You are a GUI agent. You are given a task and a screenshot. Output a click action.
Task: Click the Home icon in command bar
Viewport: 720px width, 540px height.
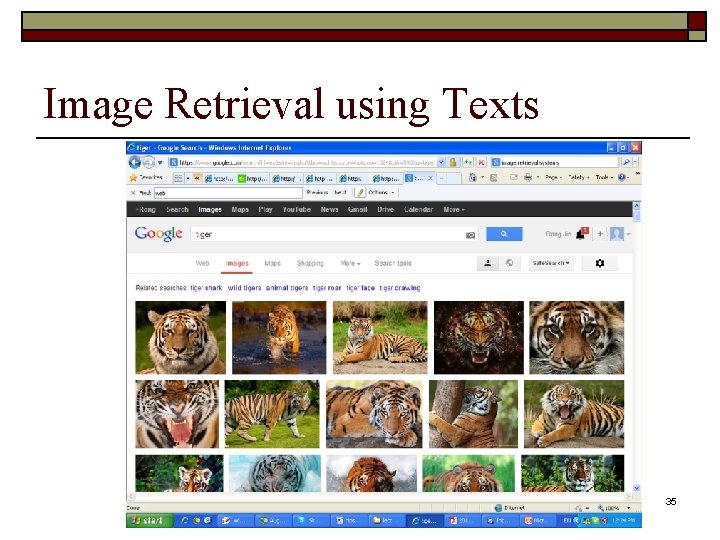coord(472,177)
